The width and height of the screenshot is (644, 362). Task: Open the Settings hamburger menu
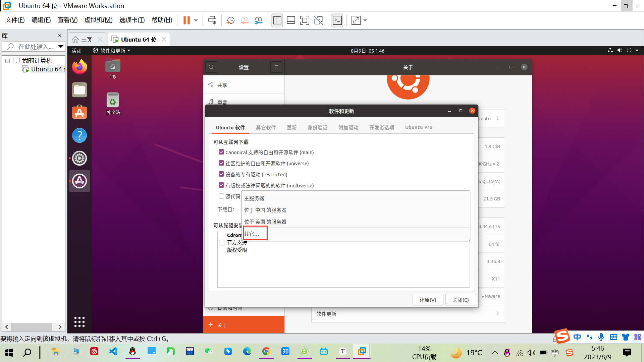point(276,67)
